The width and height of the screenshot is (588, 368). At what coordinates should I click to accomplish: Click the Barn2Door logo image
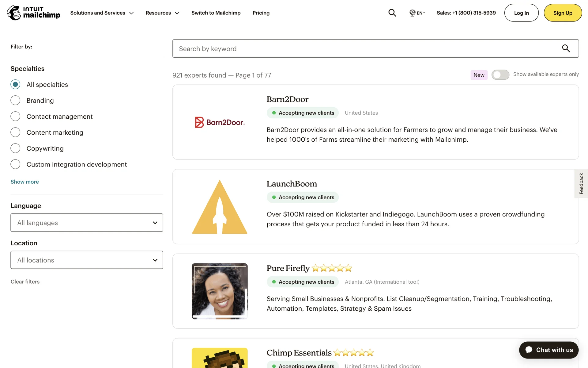coord(220,122)
